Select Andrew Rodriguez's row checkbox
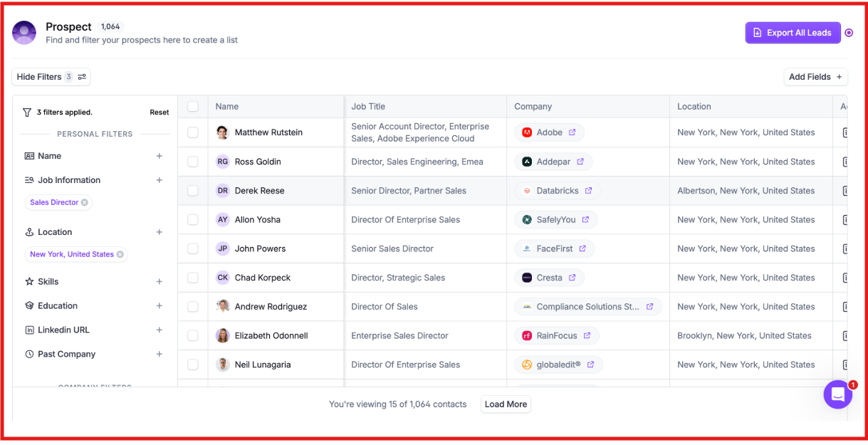 pyautogui.click(x=193, y=307)
